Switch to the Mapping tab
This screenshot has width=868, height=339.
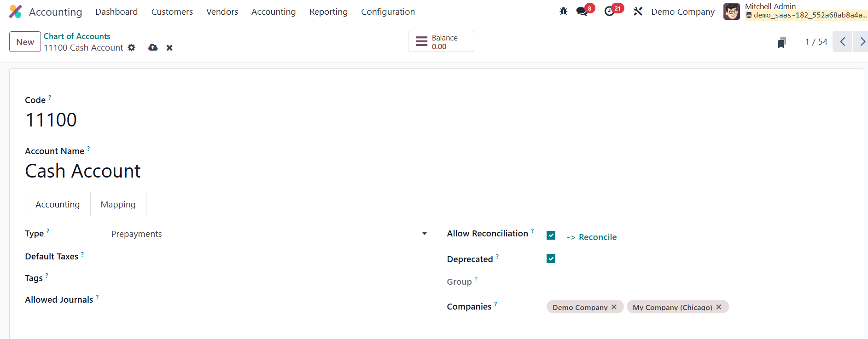(x=118, y=205)
